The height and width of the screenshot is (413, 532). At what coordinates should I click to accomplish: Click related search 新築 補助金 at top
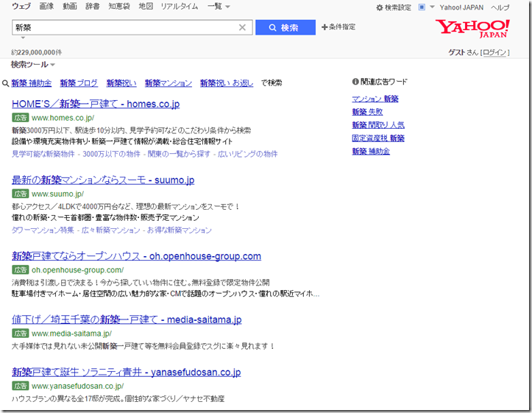[x=31, y=82]
